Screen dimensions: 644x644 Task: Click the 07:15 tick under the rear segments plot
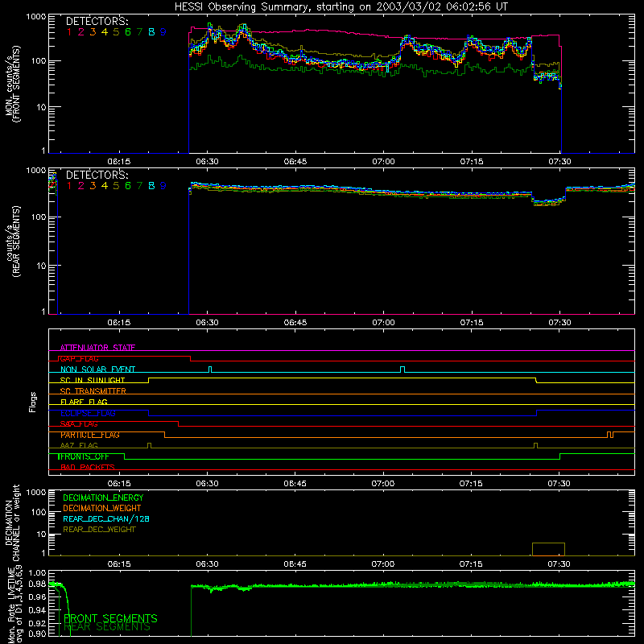click(x=472, y=323)
